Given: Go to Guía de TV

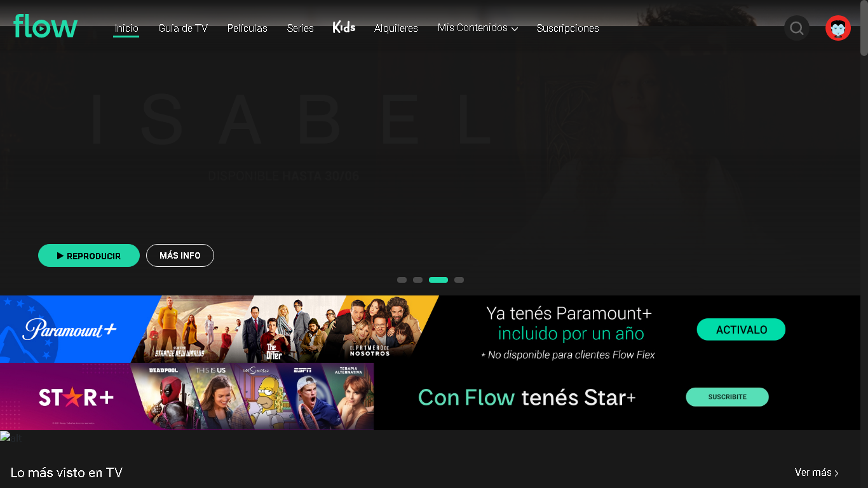Looking at the screenshot, I should click(183, 28).
